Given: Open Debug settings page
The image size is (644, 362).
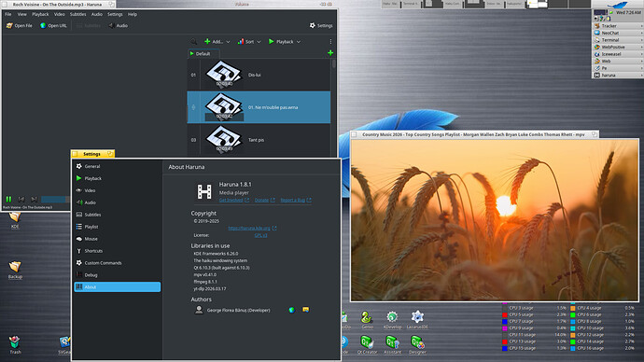Looking at the screenshot, I should pos(117,275).
